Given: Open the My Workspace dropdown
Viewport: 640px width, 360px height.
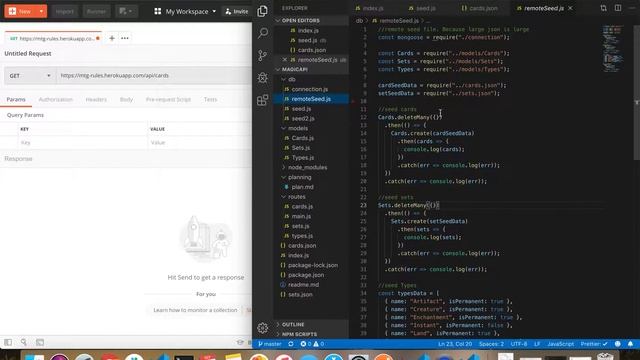Looking at the screenshot, I should coord(191,11).
